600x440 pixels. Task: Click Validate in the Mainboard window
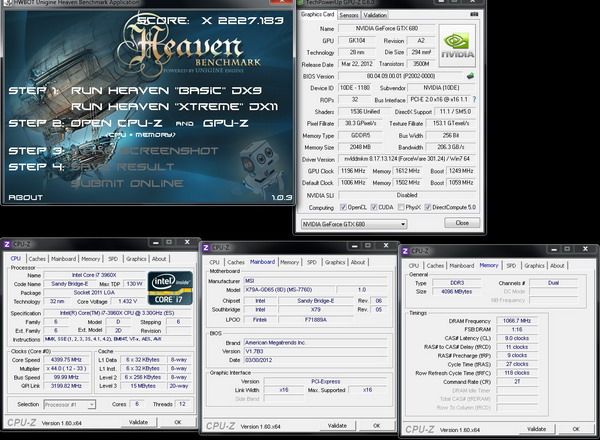coord(337,425)
